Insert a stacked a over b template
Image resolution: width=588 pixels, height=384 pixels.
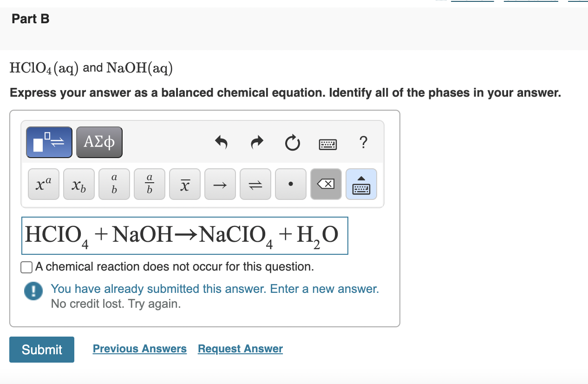(x=114, y=184)
